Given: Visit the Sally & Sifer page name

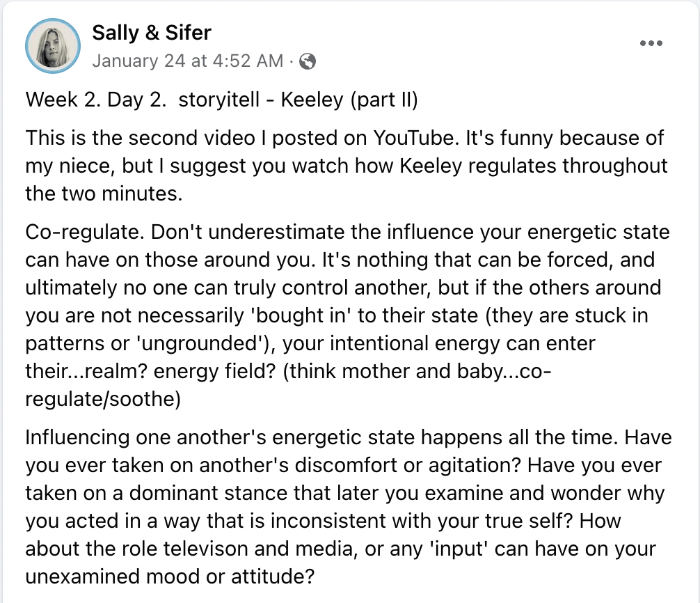Looking at the screenshot, I should (151, 32).
